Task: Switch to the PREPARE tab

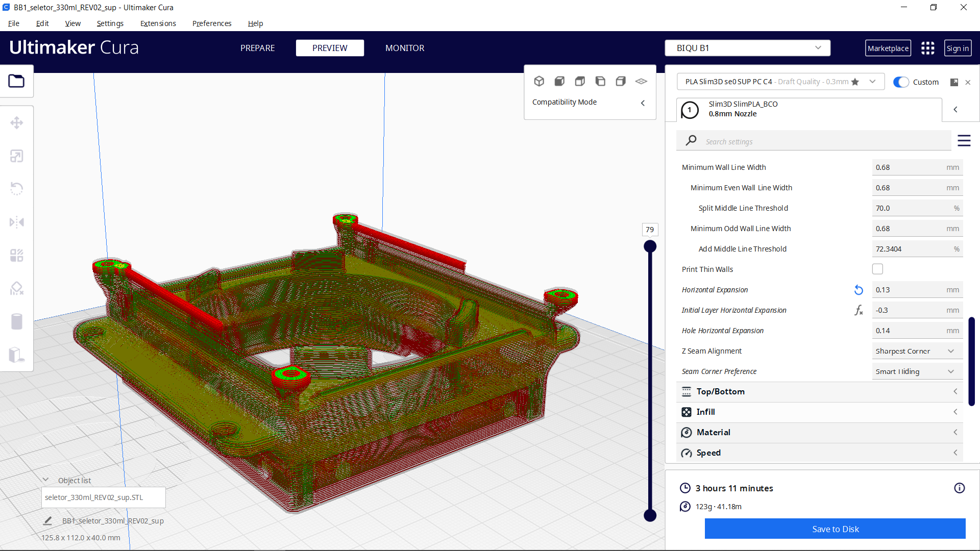Action: 257,48
